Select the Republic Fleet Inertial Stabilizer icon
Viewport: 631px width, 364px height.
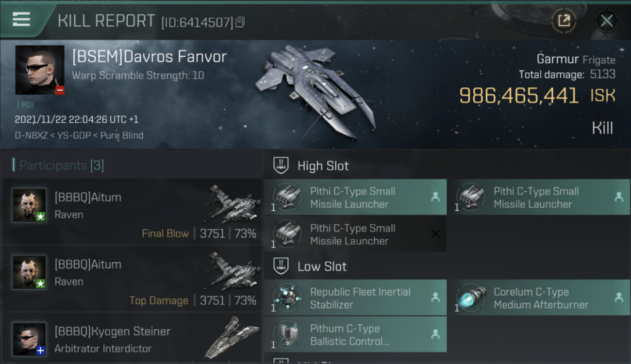pyautogui.click(x=287, y=298)
